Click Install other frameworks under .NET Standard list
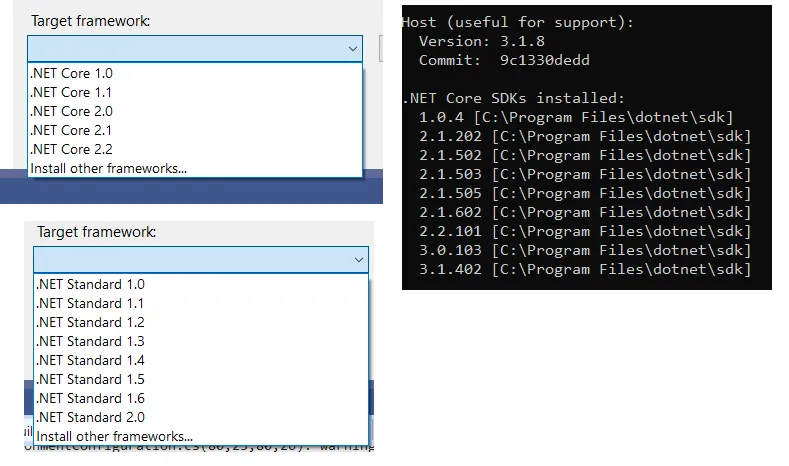This screenshot has height=466, width=789. click(x=201, y=436)
